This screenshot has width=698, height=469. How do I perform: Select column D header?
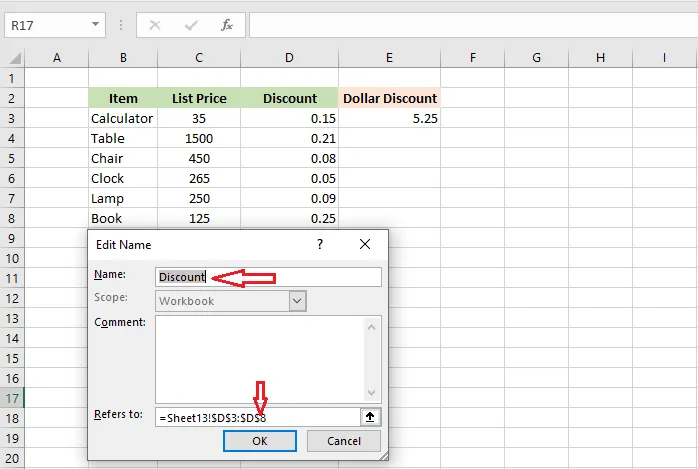(x=289, y=57)
